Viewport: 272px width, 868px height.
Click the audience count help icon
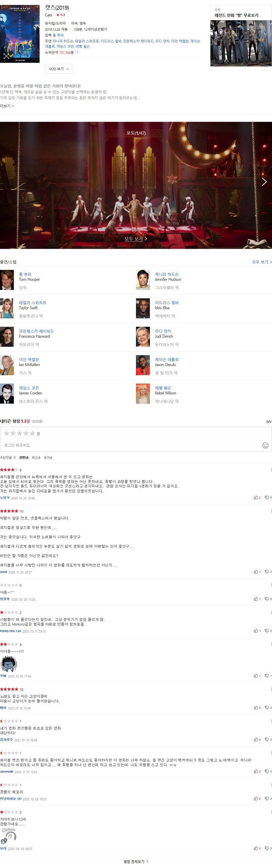[77, 52]
